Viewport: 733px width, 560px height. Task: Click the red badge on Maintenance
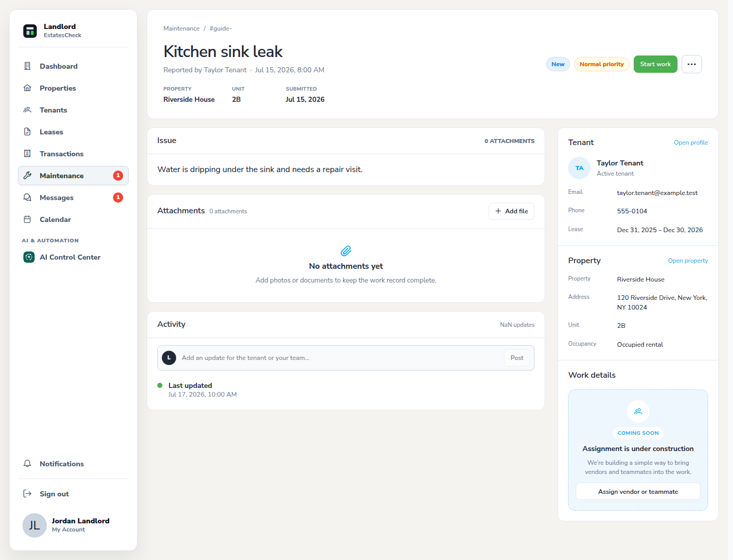(118, 176)
